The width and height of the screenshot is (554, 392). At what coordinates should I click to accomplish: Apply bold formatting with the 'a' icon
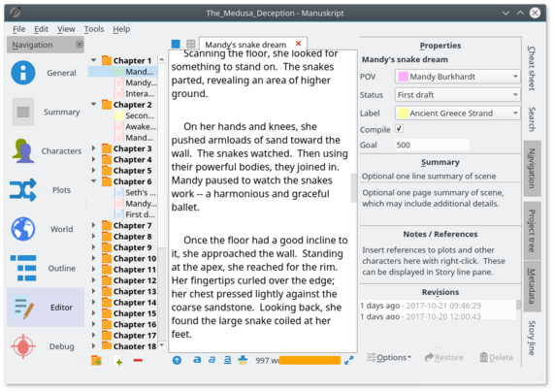click(x=197, y=360)
